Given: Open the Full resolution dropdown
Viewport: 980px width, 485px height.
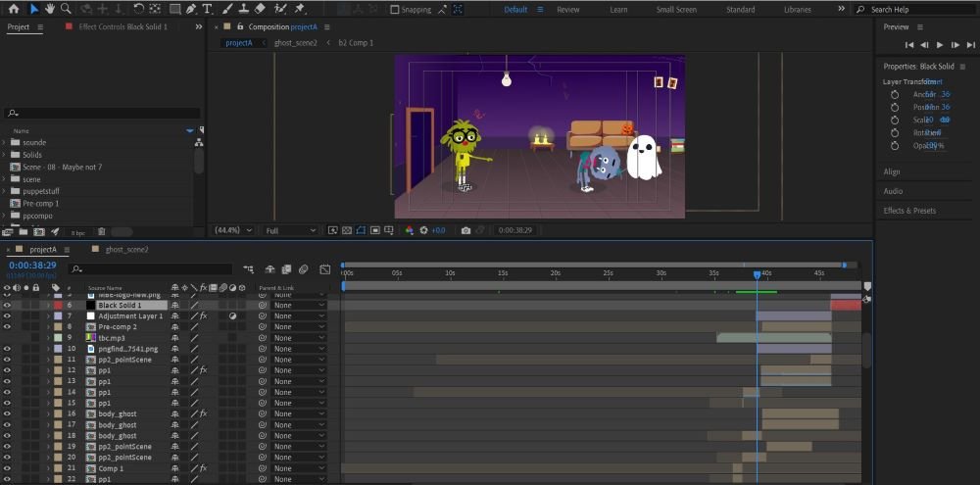Looking at the screenshot, I should pyautogui.click(x=290, y=230).
